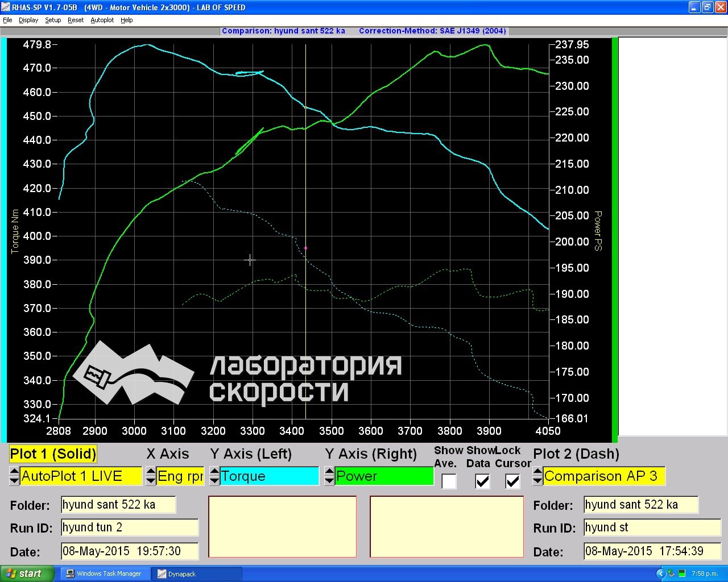Image resolution: width=728 pixels, height=582 pixels.
Task: Click the Plot 2 Folder field
Action: pyautogui.click(x=640, y=505)
